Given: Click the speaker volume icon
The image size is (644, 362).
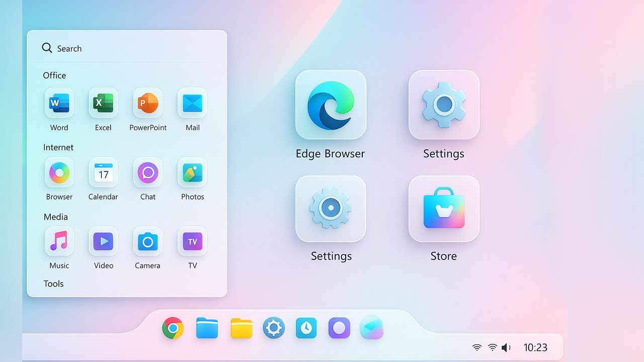Looking at the screenshot, I should pyautogui.click(x=506, y=347).
